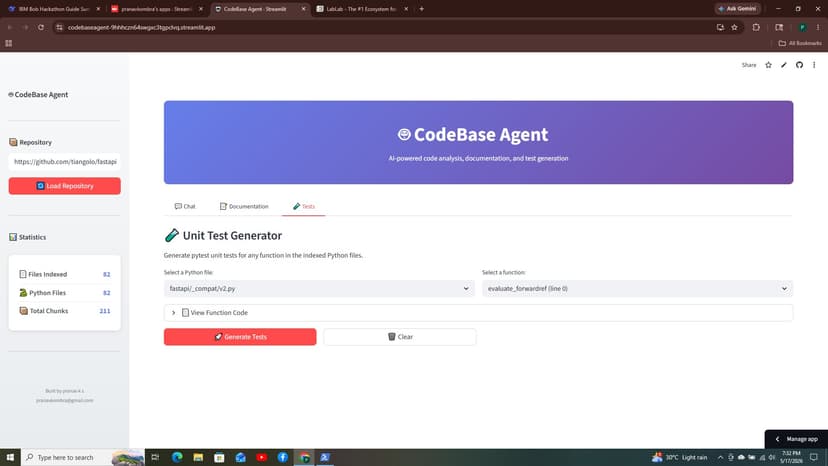The width and height of the screenshot is (828, 466).
Task: Open the notification center icon
Action: click(814, 458)
